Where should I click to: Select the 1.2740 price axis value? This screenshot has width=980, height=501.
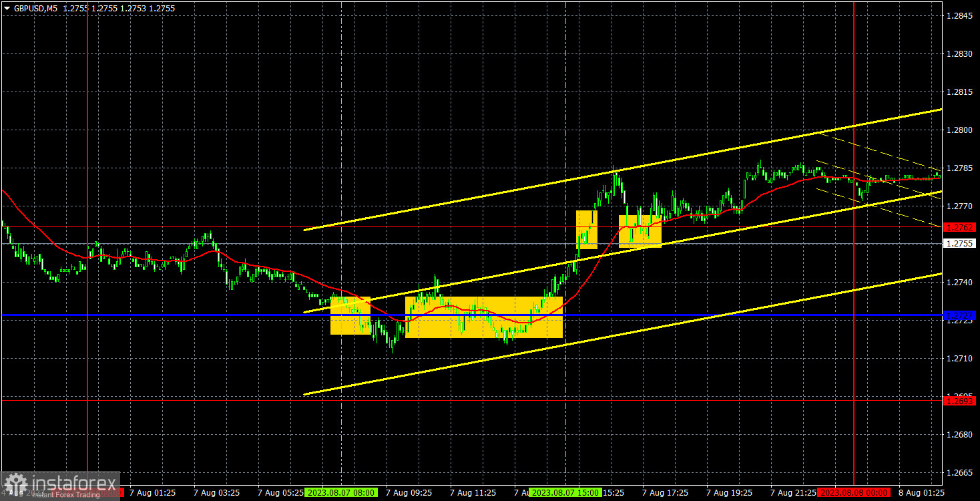[x=960, y=283]
